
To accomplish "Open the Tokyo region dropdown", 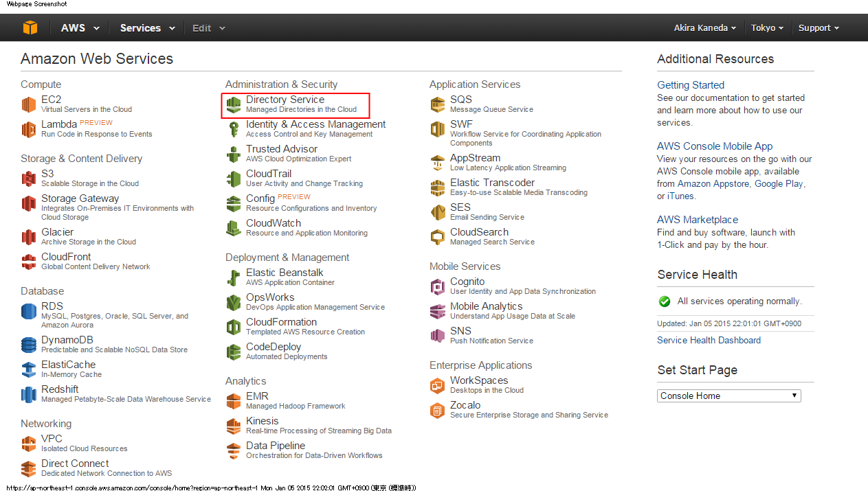I will [767, 28].
